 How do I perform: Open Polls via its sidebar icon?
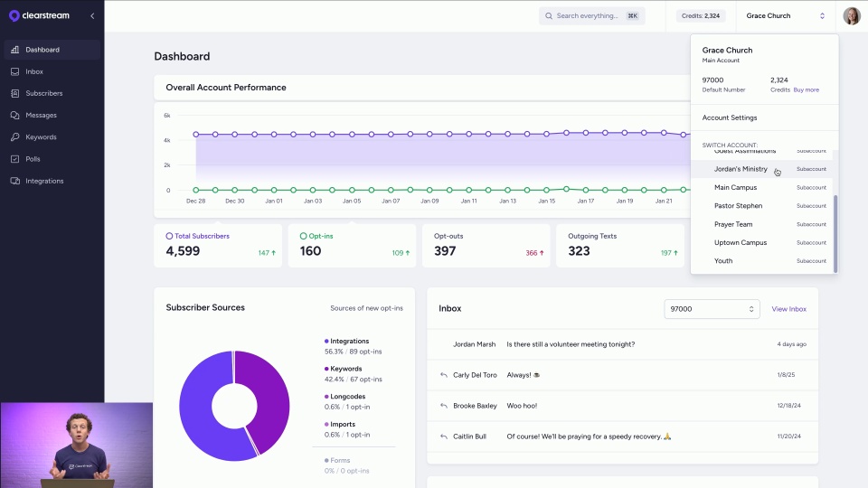tap(15, 159)
